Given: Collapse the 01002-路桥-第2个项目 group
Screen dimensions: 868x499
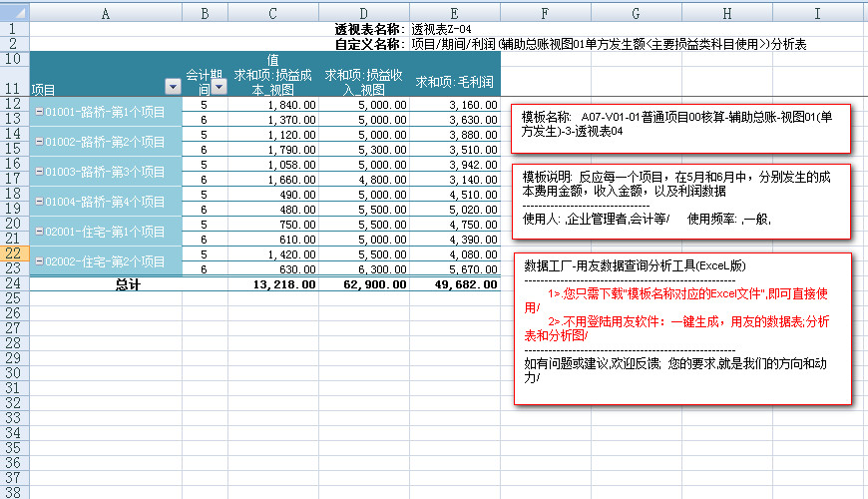Looking at the screenshot, I should 39,142.
